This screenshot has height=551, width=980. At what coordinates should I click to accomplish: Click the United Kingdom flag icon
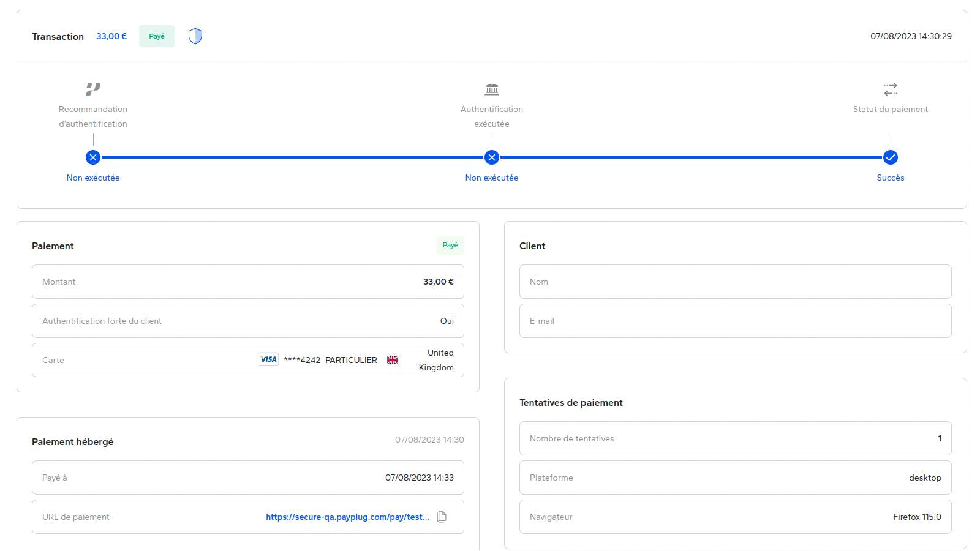click(x=393, y=360)
